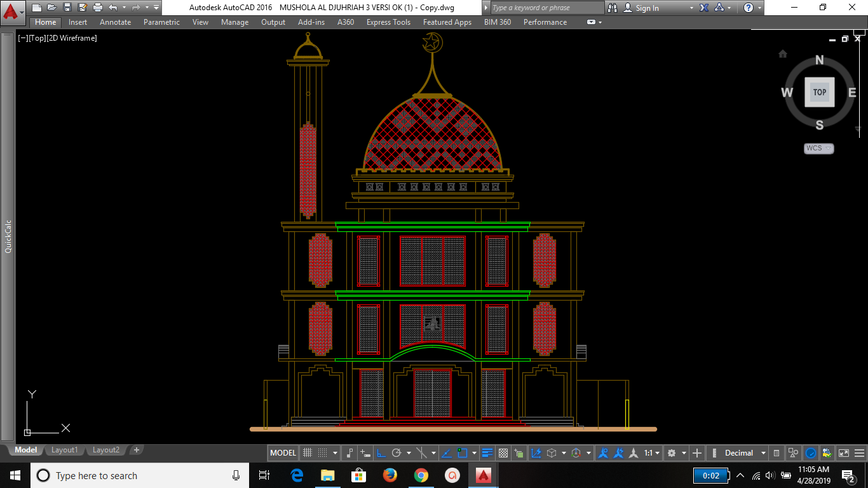The width and height of the screenshot is (868, 488).
Task: Open the Decimal drawing units dropdown
Action: [x=744, y=453]
